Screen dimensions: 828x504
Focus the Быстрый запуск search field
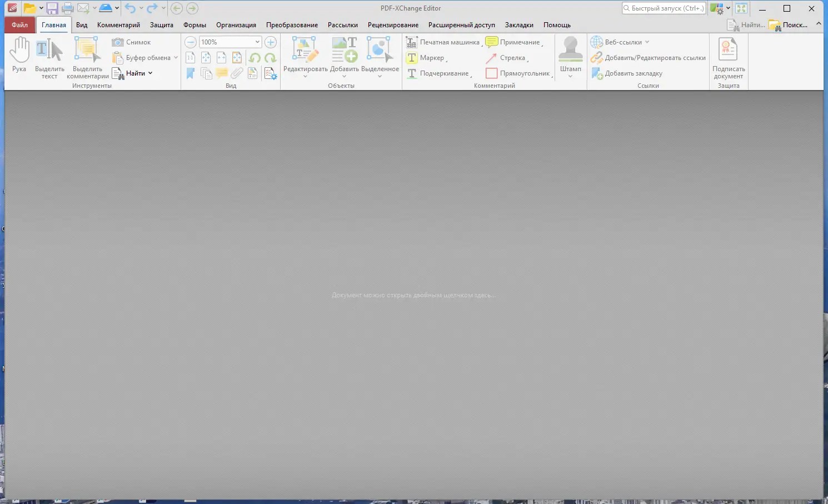coord(664,8)
